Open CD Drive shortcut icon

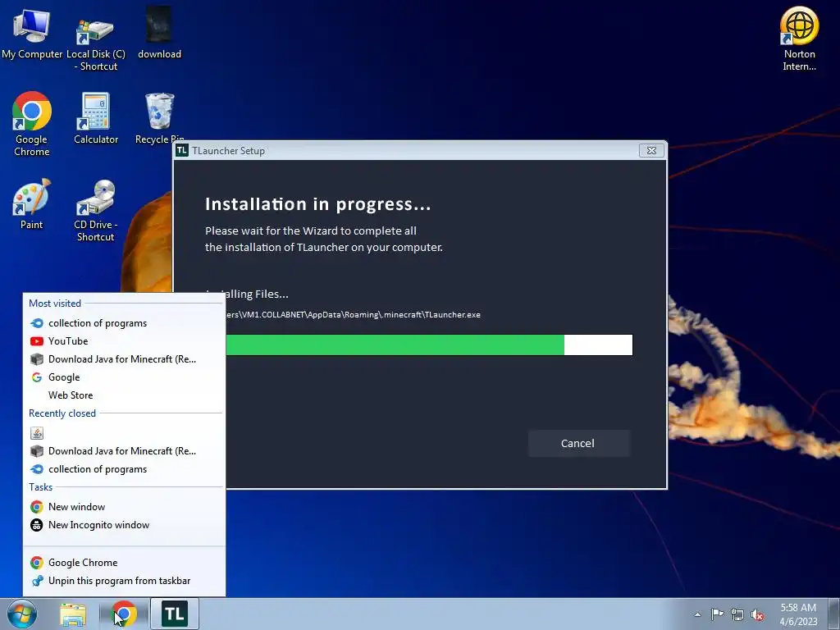coord(96,210)
